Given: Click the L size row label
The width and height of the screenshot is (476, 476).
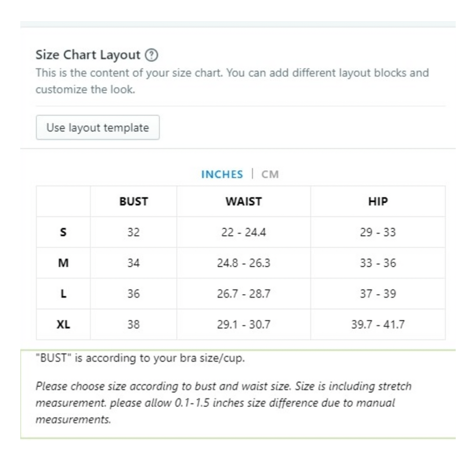Looking at the screenshot, I should click(x=63, y=294).
